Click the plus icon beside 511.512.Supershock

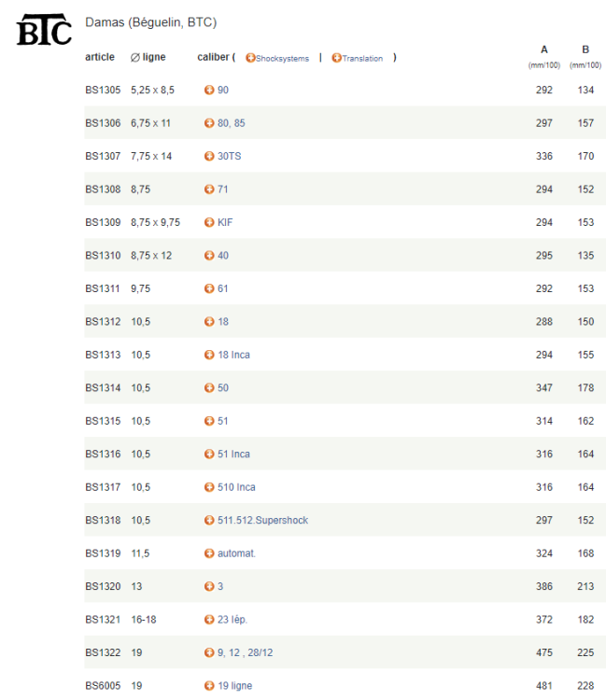click(x=209, y=520)
